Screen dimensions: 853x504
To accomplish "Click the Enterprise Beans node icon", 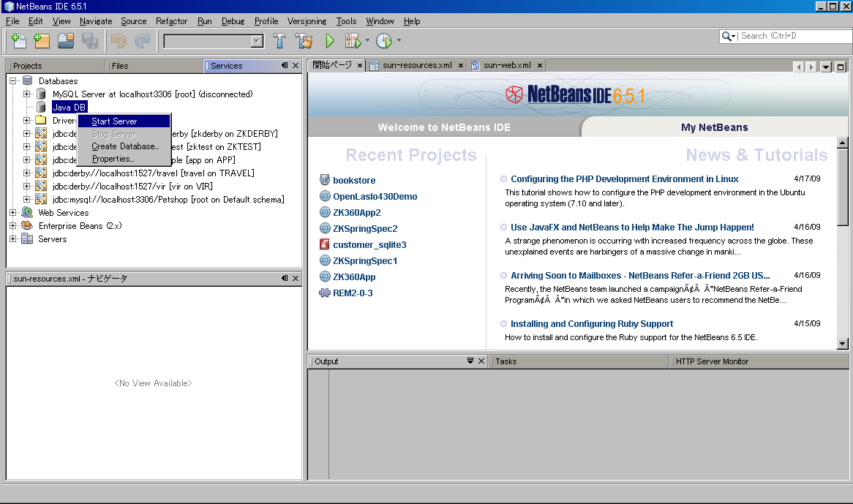I will pos(27,225).
